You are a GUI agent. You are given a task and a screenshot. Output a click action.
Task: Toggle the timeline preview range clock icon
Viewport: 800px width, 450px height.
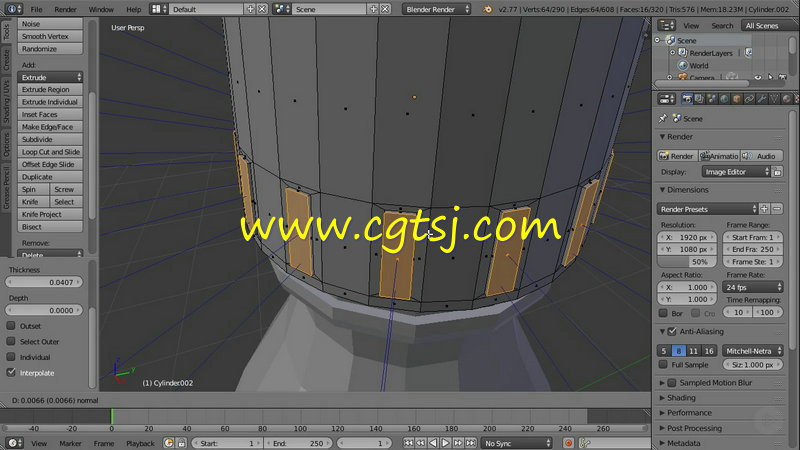[x=169, y=443]
